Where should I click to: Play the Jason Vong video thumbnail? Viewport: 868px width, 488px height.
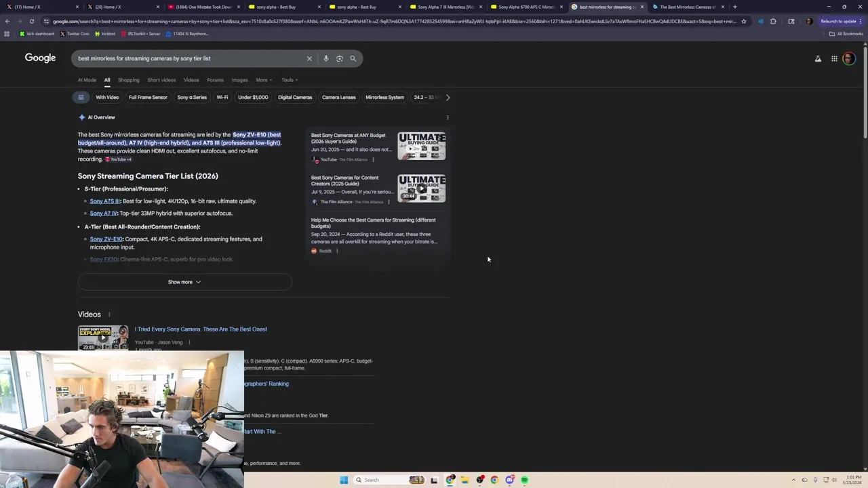103,338
